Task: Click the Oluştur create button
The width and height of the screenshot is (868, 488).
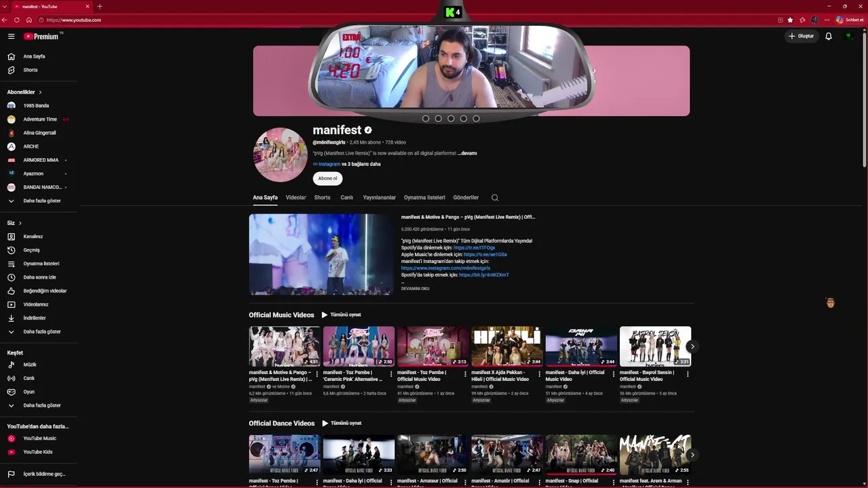Action: (x=801, y=37)
